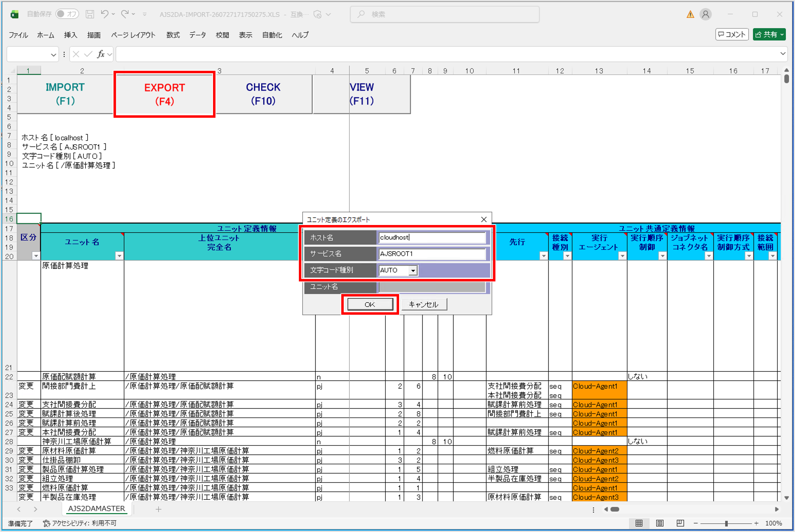The image size is (795, 532).
Task: Click the Save icon in title bar
Action: [x=90, y=14]
